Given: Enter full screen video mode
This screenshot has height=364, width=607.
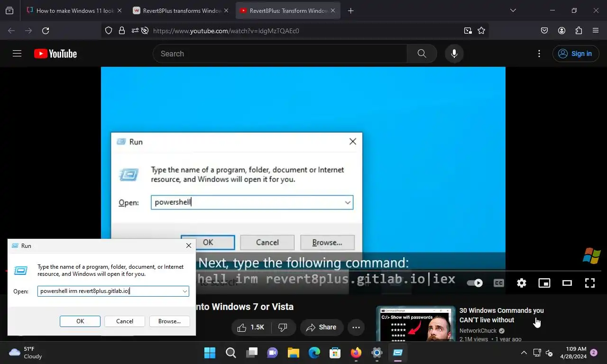Looking at the screenshot, I should [x=590, y=283].
